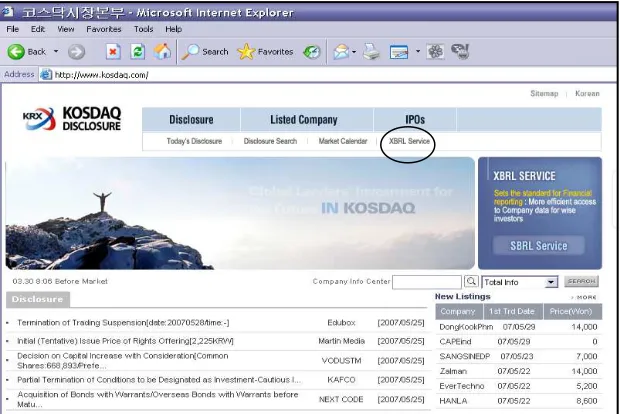The width and height of the screenshot is (620, 414).
Task: Open CAPEind in New Listings
Action: tap(455, 342)
